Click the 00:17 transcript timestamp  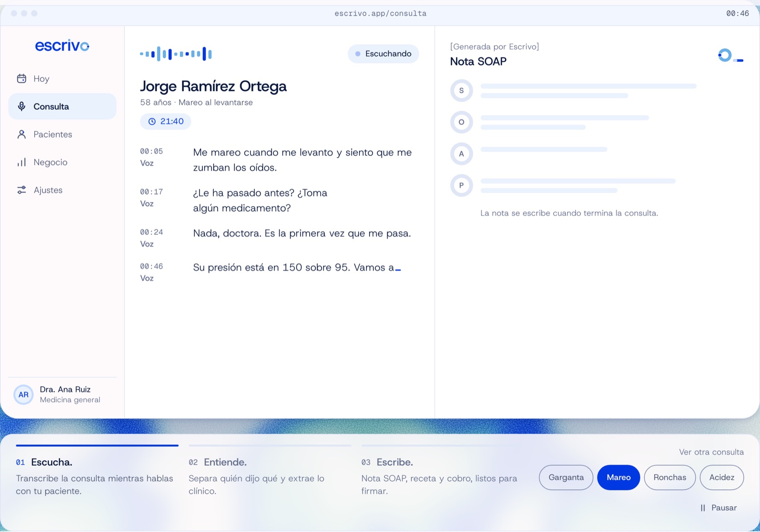point(152,192)
